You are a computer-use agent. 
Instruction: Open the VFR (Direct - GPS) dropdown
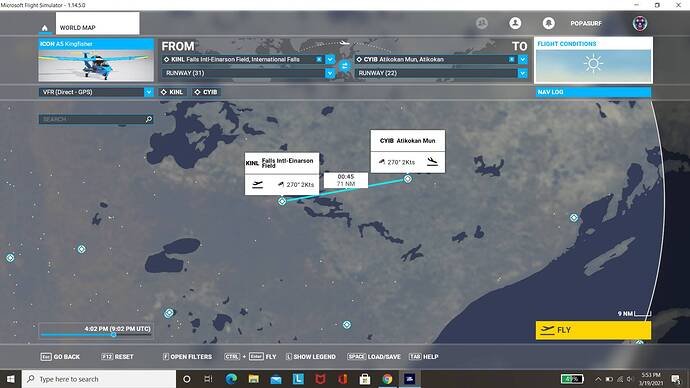(96, 92)
